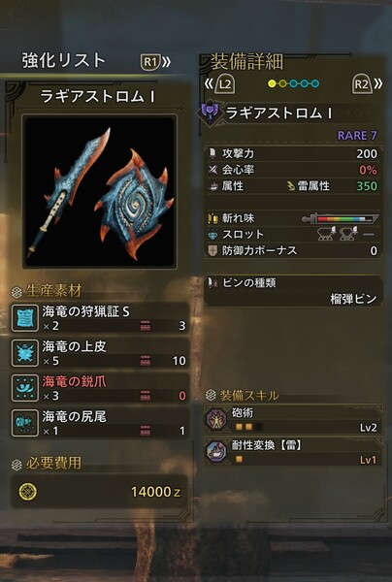Select the last teal page indicator dot
This screenshot has width=392, height=582.
pyautogui.click(x=315, y=83)
